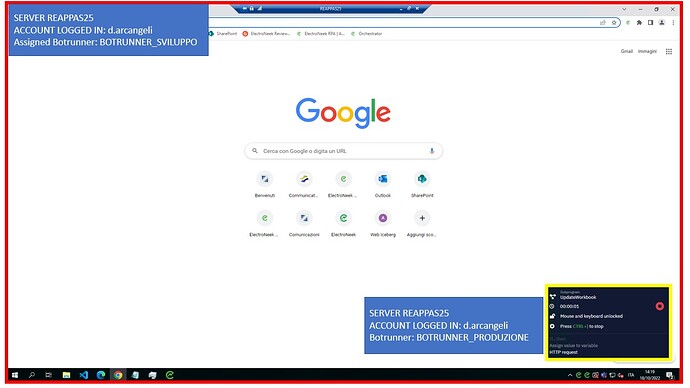Open the ElectroNeek RPA bookmark
Viewport: 690px width, 388px height.
(320, 33)
